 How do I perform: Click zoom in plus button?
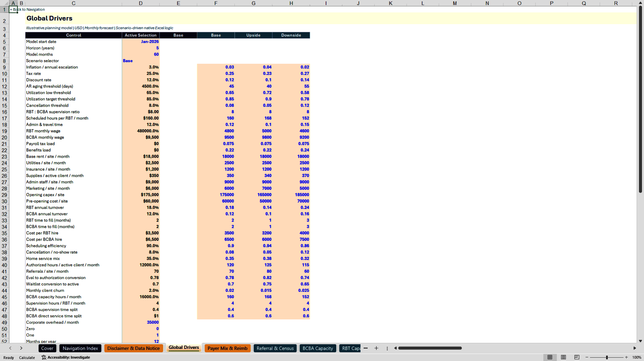point(626,357)
